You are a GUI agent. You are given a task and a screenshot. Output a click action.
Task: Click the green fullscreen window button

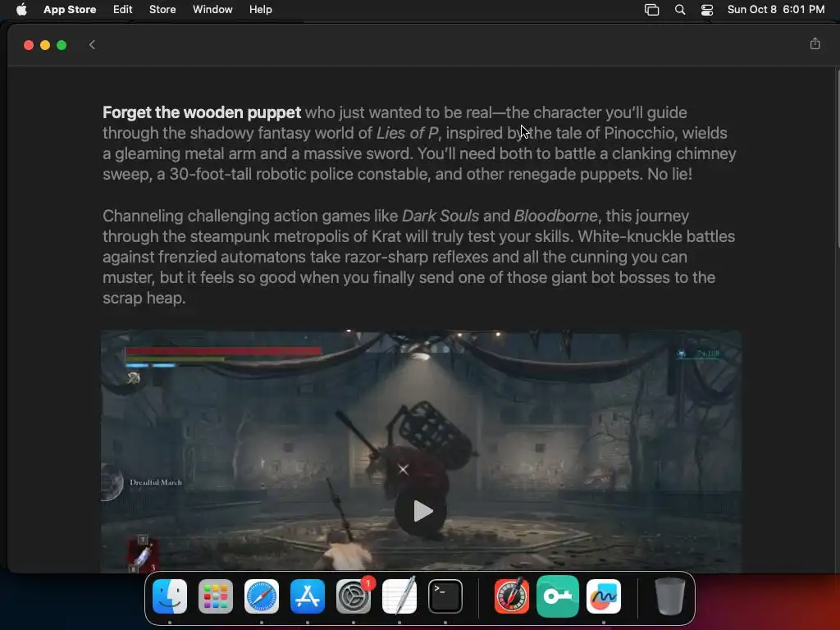(x=62, y=45)
